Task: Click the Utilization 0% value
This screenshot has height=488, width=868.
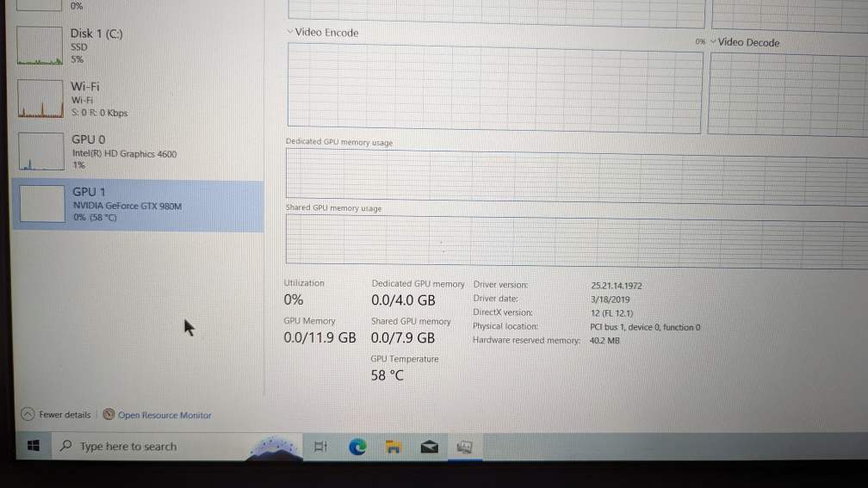Action: click(294, 300)
